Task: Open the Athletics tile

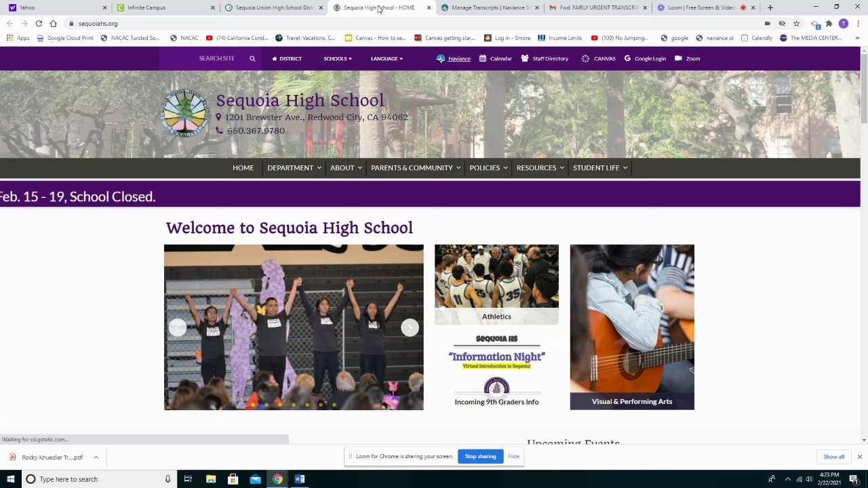Action: point(496,284)
